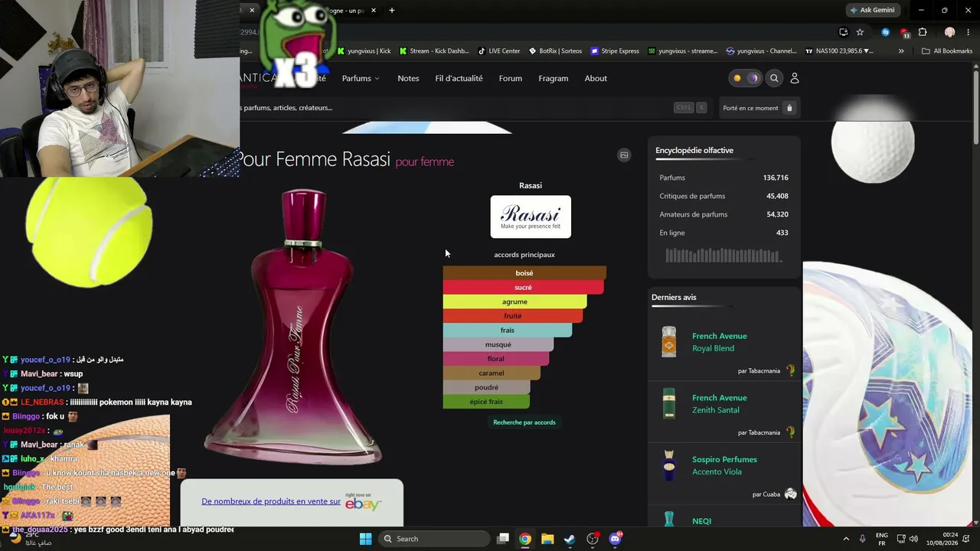The image size is (980, 551).
Task: Open the Stripe Express bookmark
Action: (615, 51)
